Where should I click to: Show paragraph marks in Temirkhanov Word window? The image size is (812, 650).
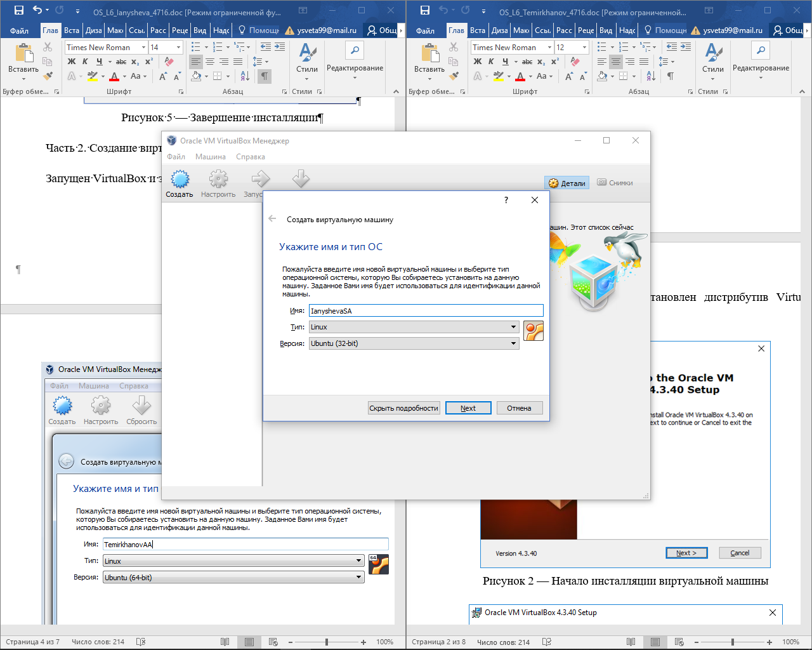tap(671, 76)
